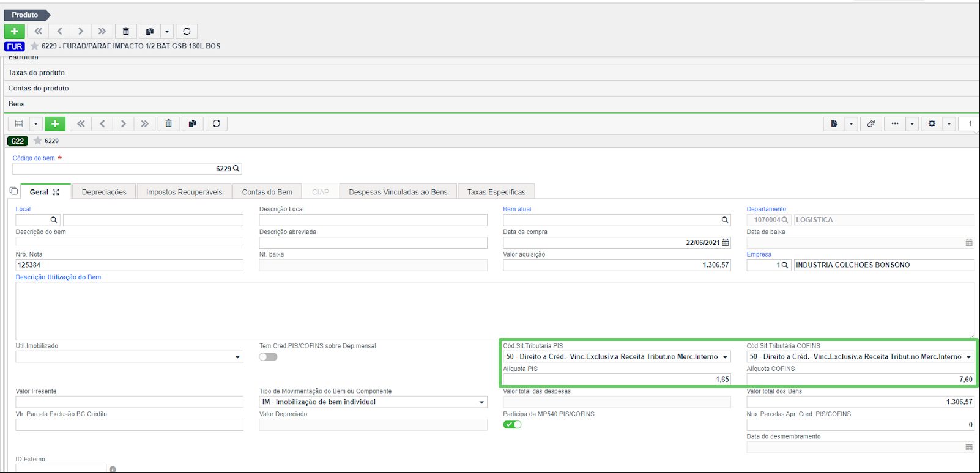Open attachments paperclip icon

(871, 123)
